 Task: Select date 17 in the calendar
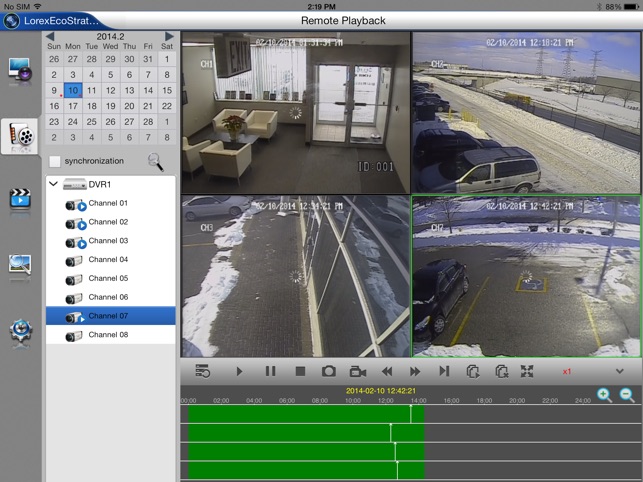[x=72, y=106]
